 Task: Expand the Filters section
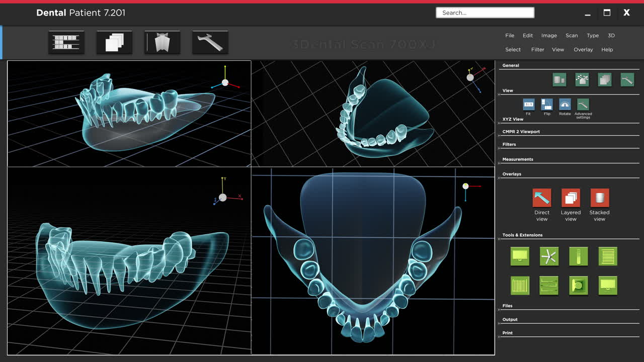point(509,144)
